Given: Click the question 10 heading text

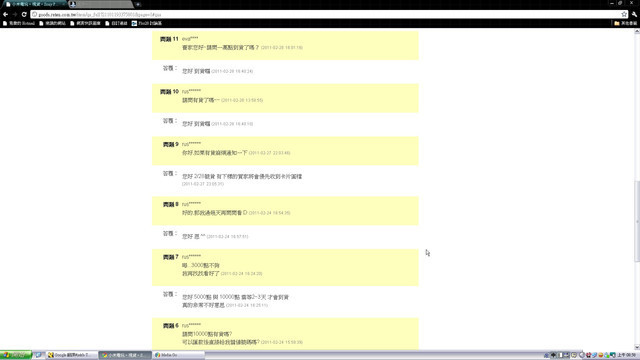Looking at the screenshot, I should [169, 92].
